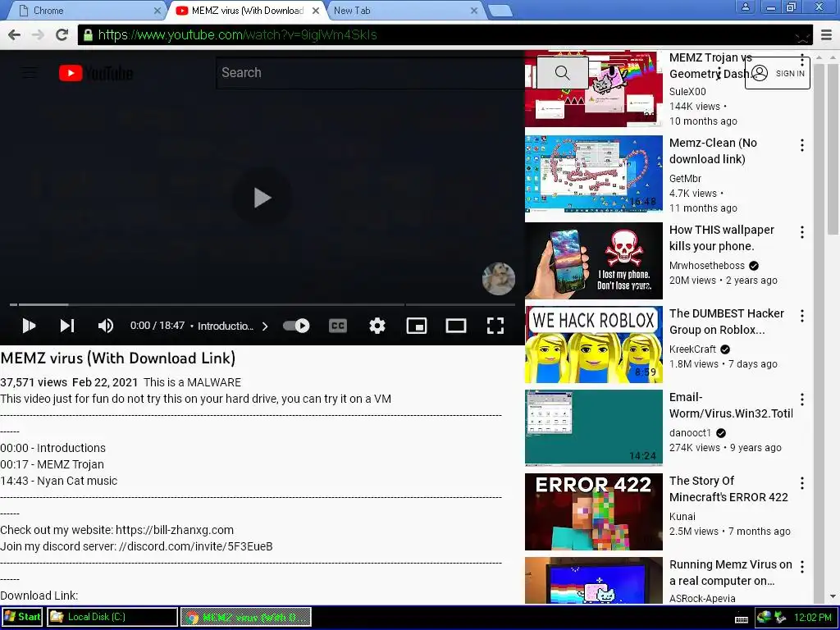Open the Chrome hamburger menu
The height and width of the screenshot is (630, 840).
coord(827,34)
